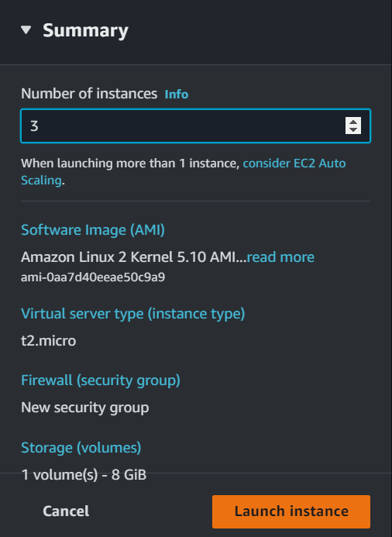Focus the Number of instances field

195,126
